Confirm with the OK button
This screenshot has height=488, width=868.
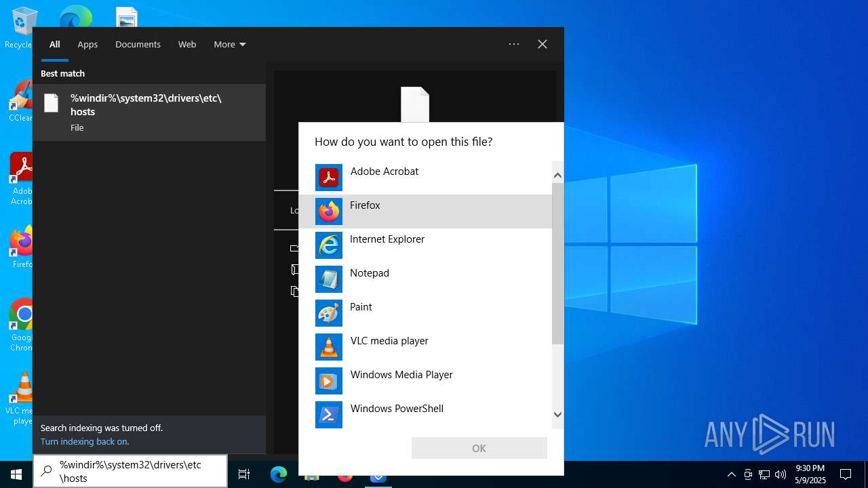(x=479, y=448)
